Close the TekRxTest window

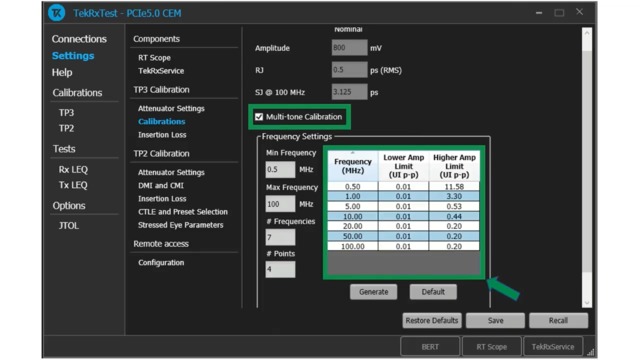[x=579, y=12]
